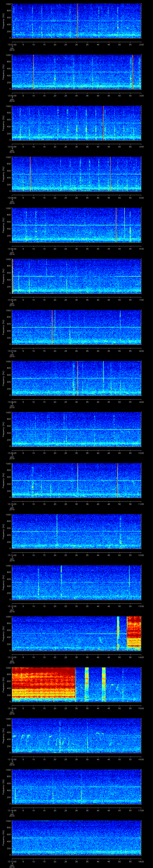Viewport: 153px width, 868px height.
Task: Open the spectrogram panel starting at 13:16:00
Action: (x=77, y=787)
